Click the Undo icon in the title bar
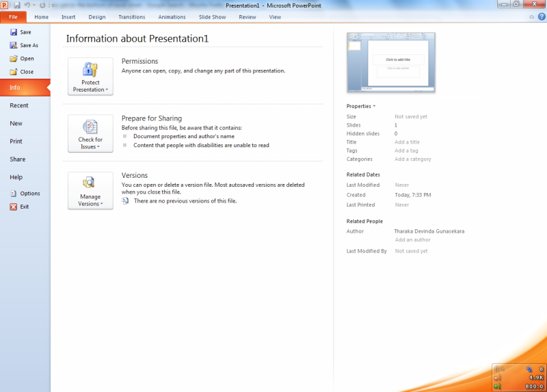This screenshot has width=547, height=392. pyautogui.click(x=27, y=5)
